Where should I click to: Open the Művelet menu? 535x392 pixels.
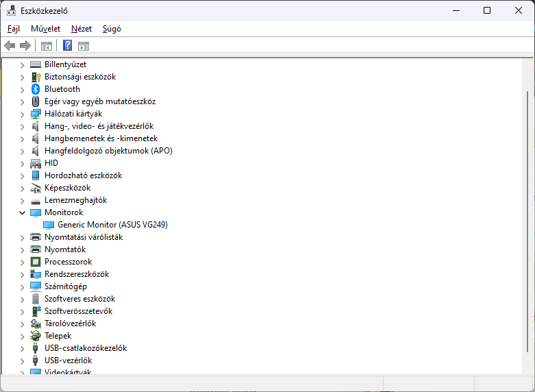[45, 29]
